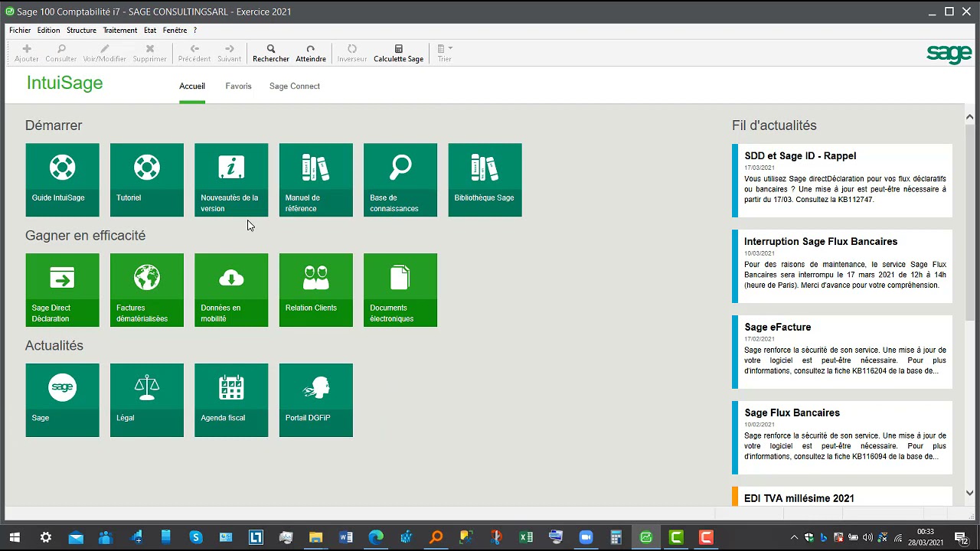Viewport: 980px width, 551px height.
Task: Open the Relation Clients tile
Action: [x=316, y=290]
